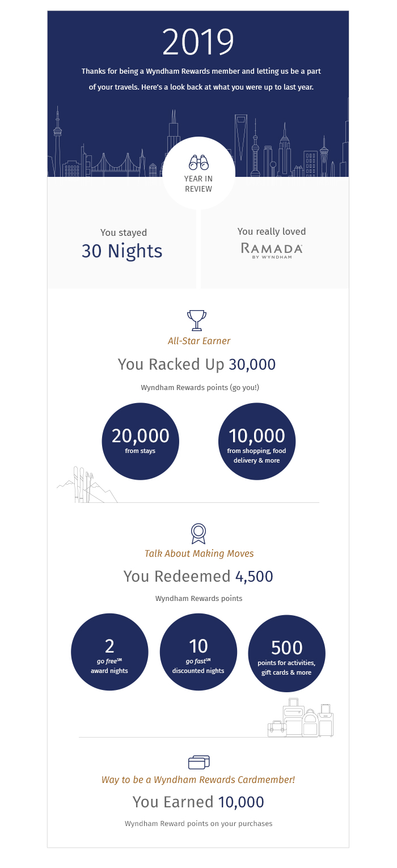
Task: Click the You Redeemed 4,500 text
Action: (198, 577)
